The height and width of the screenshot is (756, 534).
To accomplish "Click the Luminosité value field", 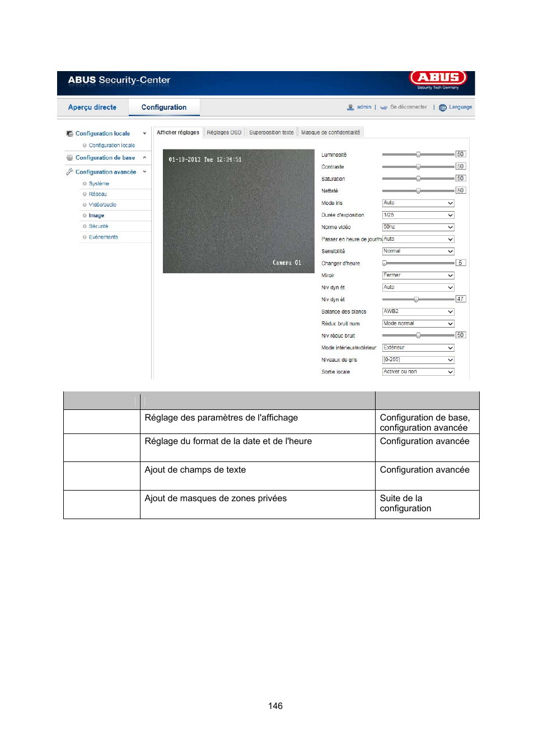I will [x=461, y=155].
